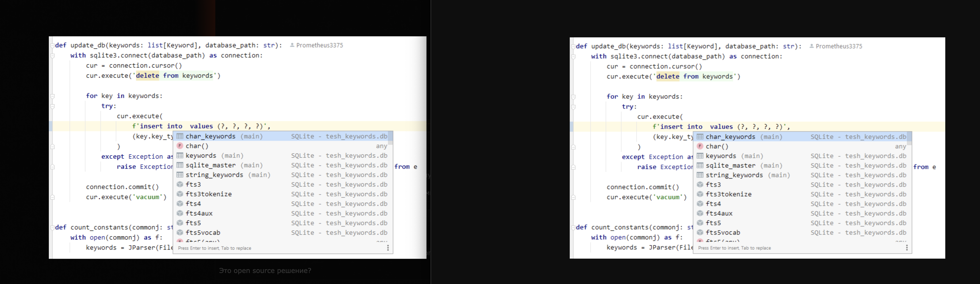Click char_keywords table icon in left popup
The width and height of the screenshot is (980, 284).
point(180,136)
